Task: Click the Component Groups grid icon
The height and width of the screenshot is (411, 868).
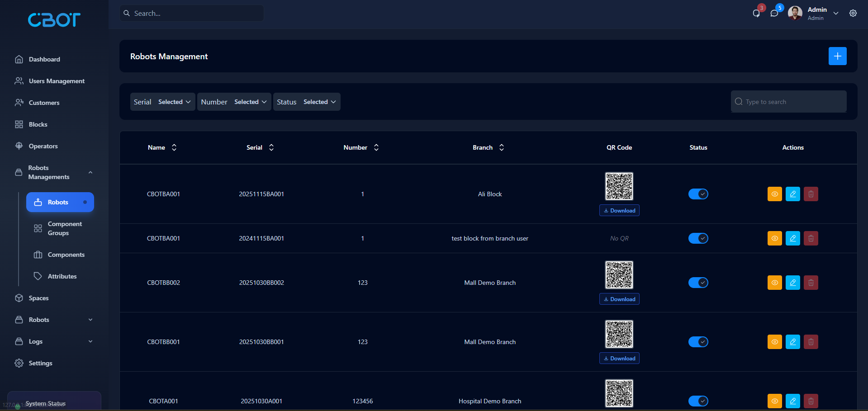Action: tap(38, 228)
